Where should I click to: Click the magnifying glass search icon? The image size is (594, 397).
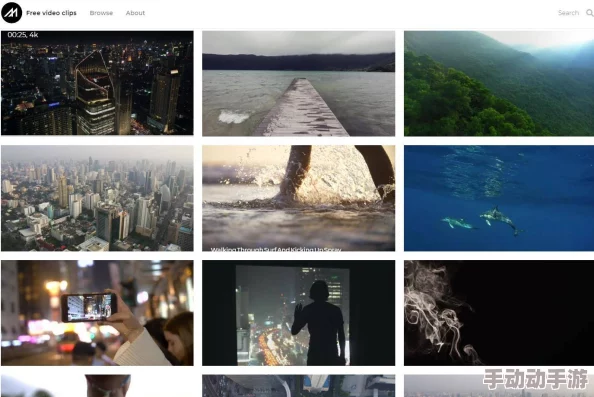pyautogui.click(x=590, y=13)
